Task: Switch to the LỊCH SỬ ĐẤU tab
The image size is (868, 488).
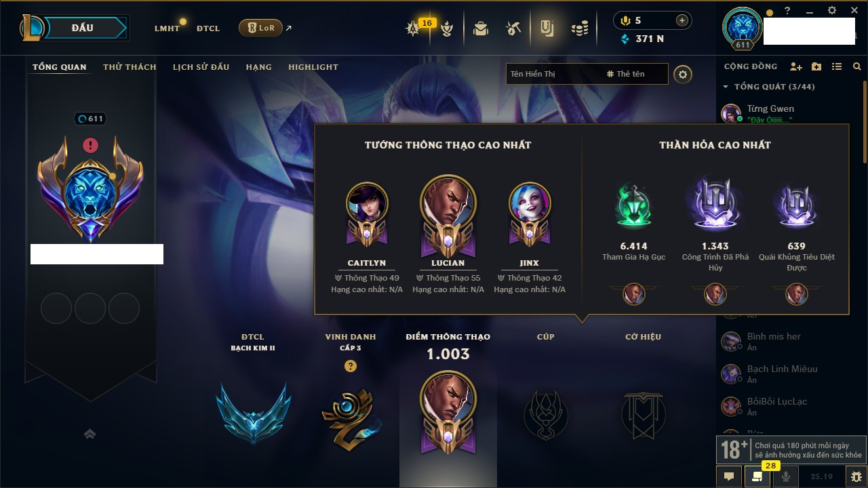Action: click(x=201, y=67)
